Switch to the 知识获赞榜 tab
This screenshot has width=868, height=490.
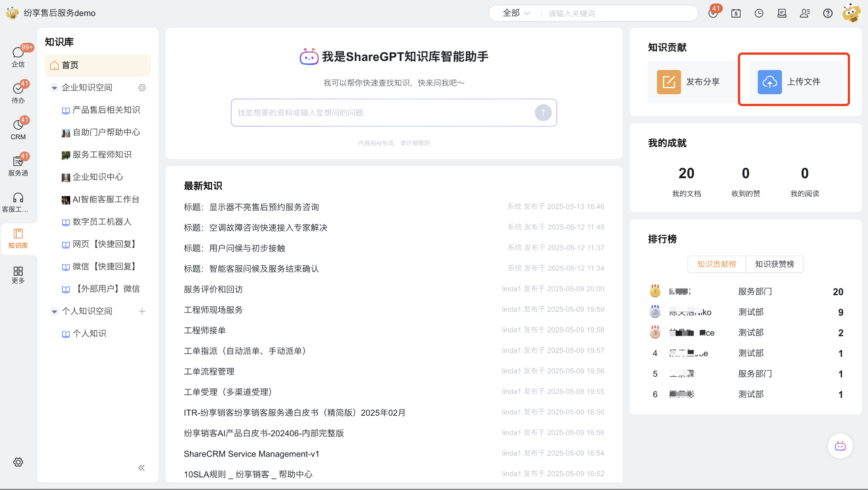(x=774, y=264)
